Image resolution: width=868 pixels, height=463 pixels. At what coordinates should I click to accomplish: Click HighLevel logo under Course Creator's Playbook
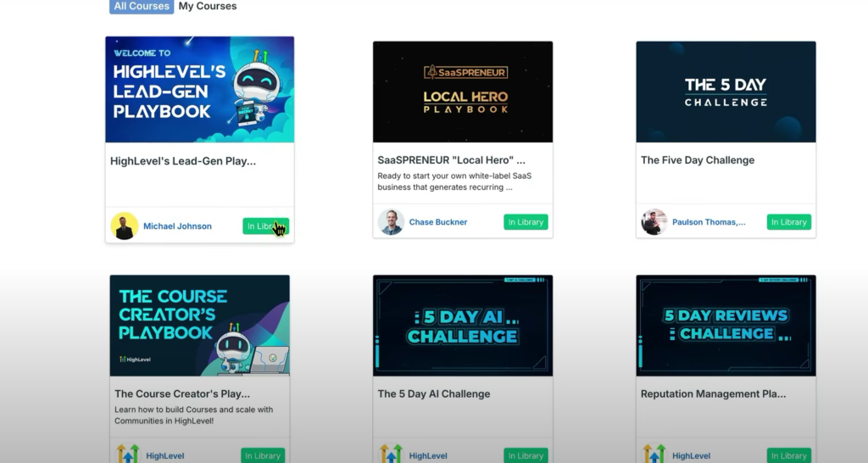[128, 455]
